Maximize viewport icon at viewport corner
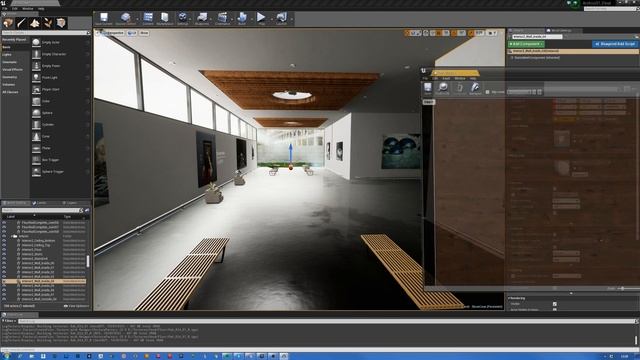The width and height of the screenshot is (640, 360). tap(501, 33)
